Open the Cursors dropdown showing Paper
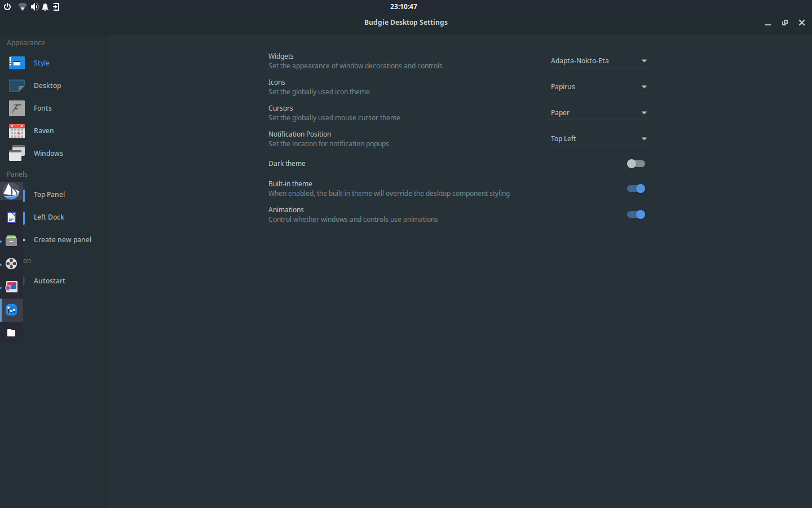Image resolution: width=812 pixels, height=508 pixels. point(598,113)
